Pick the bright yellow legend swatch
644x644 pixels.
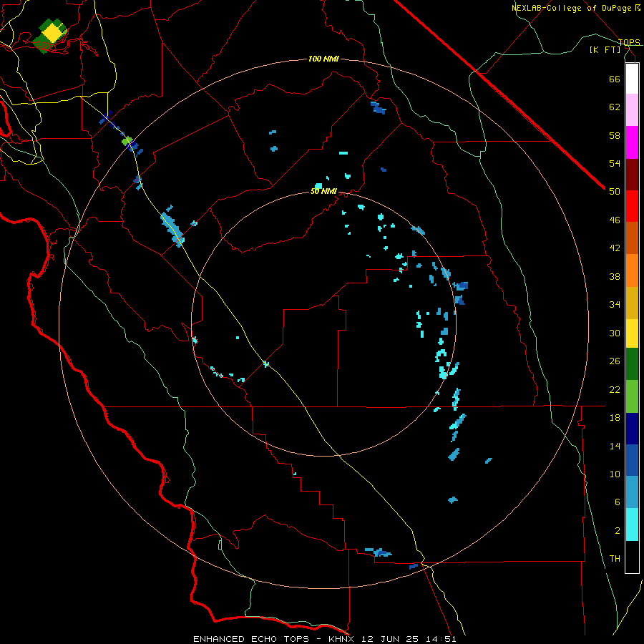point(632,333)
